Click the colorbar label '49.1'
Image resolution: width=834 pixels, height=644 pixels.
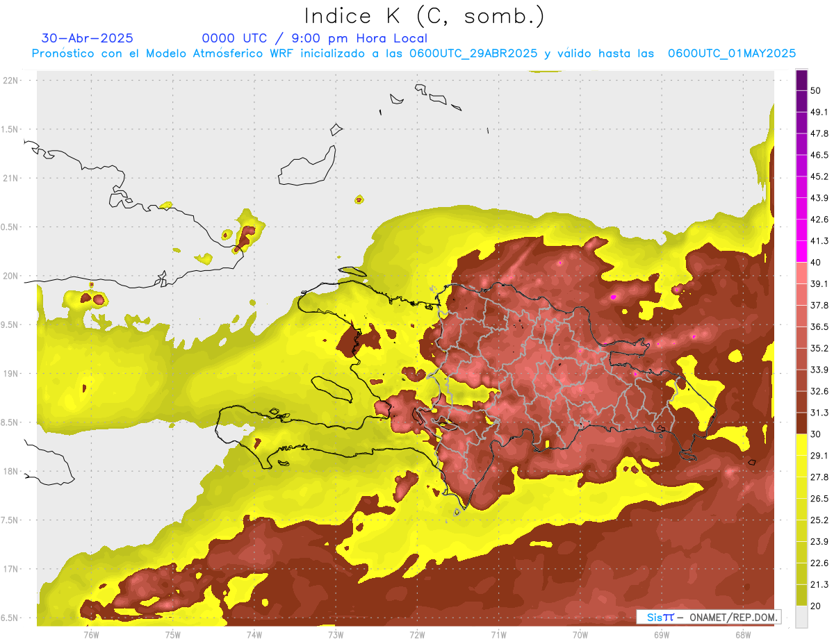coord(819,112)
